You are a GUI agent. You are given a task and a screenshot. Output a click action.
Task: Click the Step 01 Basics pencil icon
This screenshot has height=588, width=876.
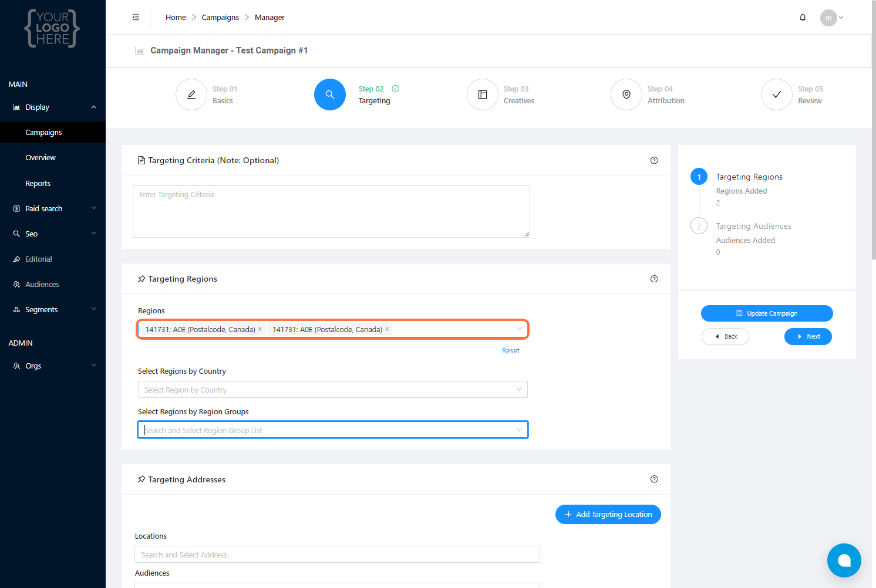(x=191, y=94)
